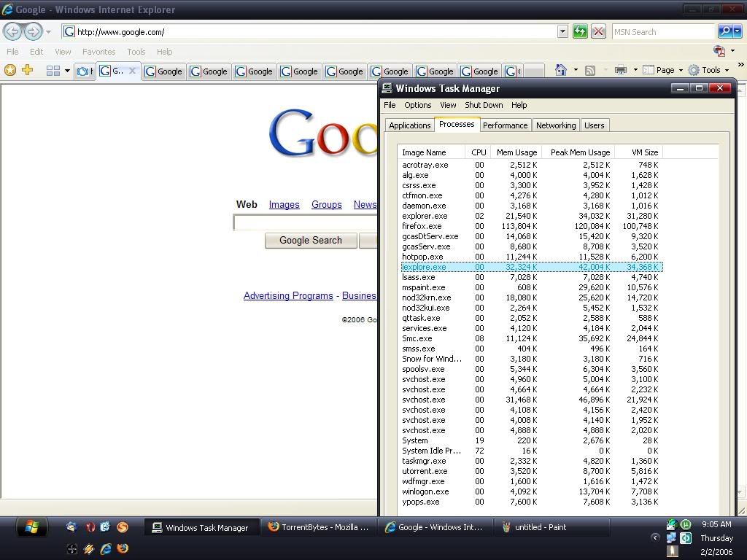This screenshot has height=560, width=747.
Task: Sort processes by Mem Usage column
Action: (516, 152)
